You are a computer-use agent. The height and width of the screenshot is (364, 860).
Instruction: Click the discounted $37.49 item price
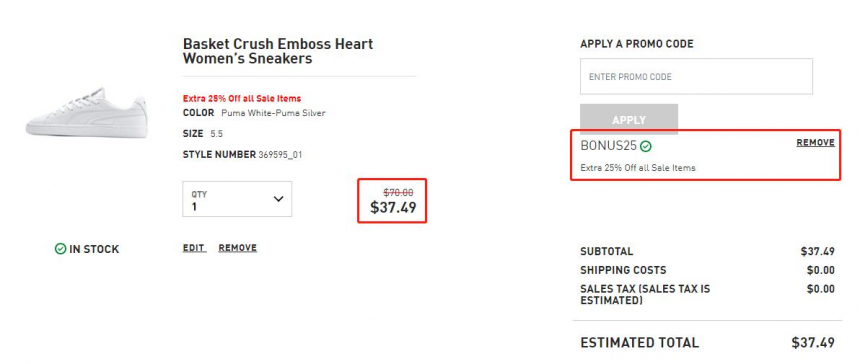point(393,207)
